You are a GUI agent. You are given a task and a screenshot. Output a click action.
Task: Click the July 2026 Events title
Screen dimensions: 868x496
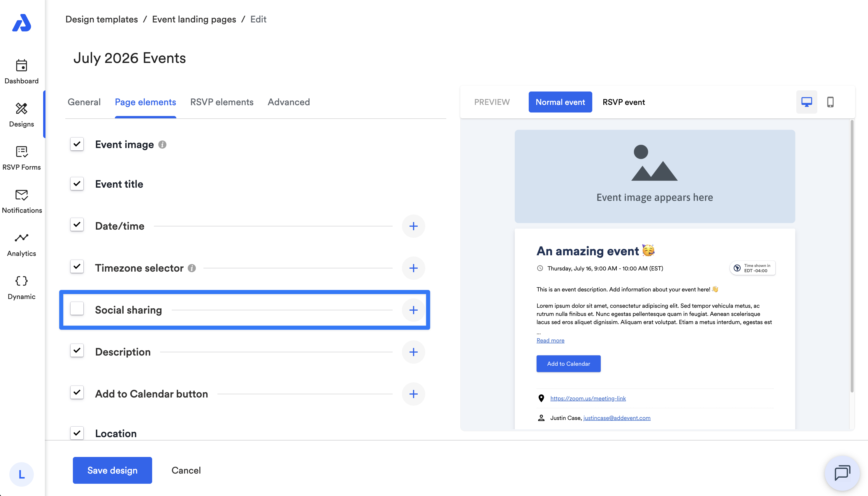(129, 58)
